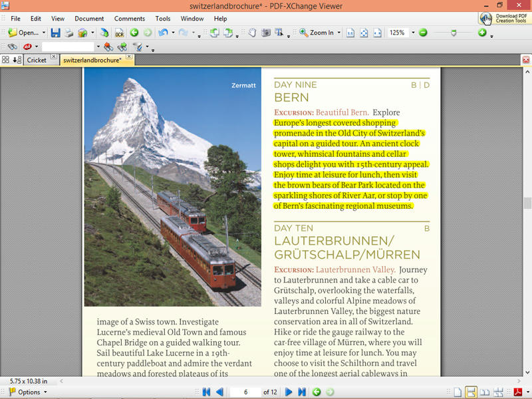The width and height of the screenshot is (532, 399).
Task: Click Download PDF Creation Tools
Action: coord(503,19)
